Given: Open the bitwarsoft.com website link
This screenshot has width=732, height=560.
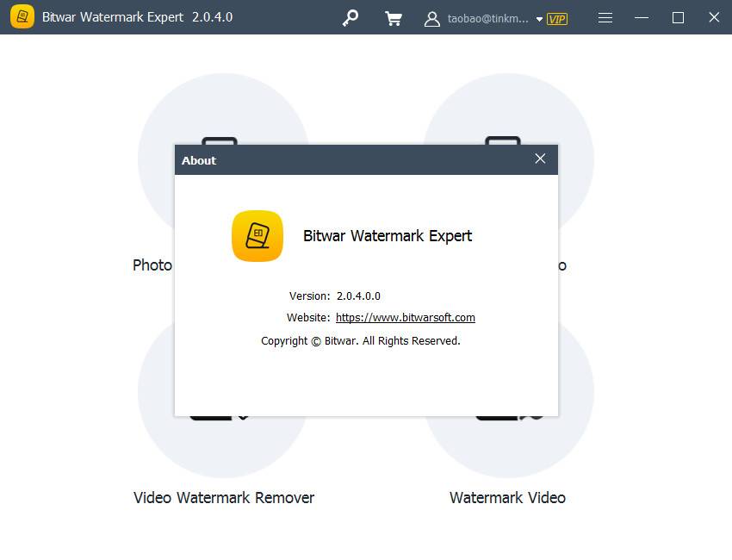Looking at the screenshot, I should click(406, 318).
